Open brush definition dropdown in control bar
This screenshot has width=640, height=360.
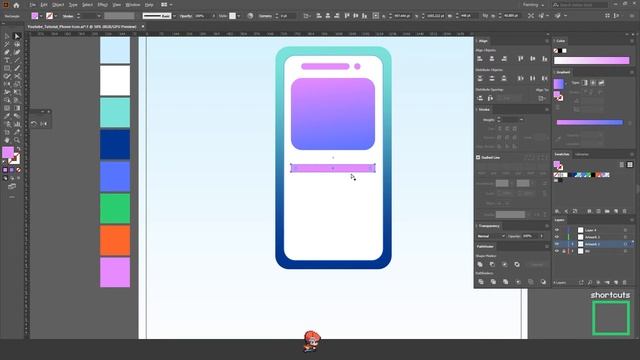[174, 16]
